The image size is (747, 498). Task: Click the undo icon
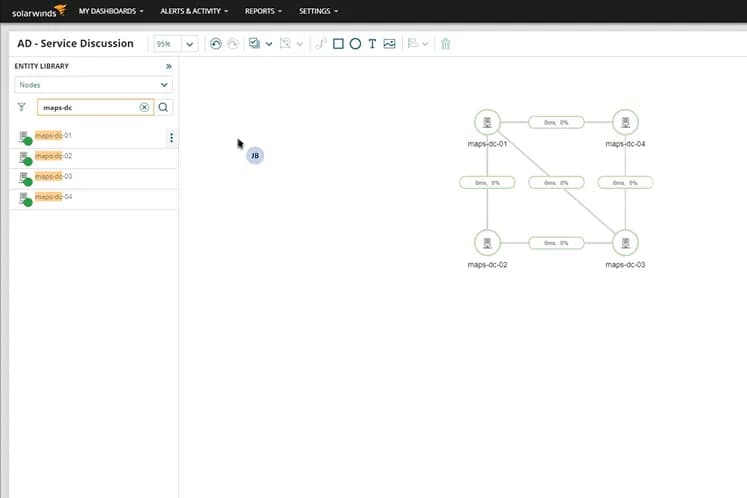(x=216, y=44)
